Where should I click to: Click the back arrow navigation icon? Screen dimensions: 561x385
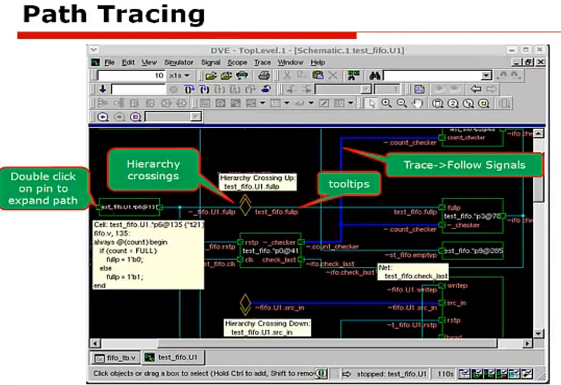point(475,89)
